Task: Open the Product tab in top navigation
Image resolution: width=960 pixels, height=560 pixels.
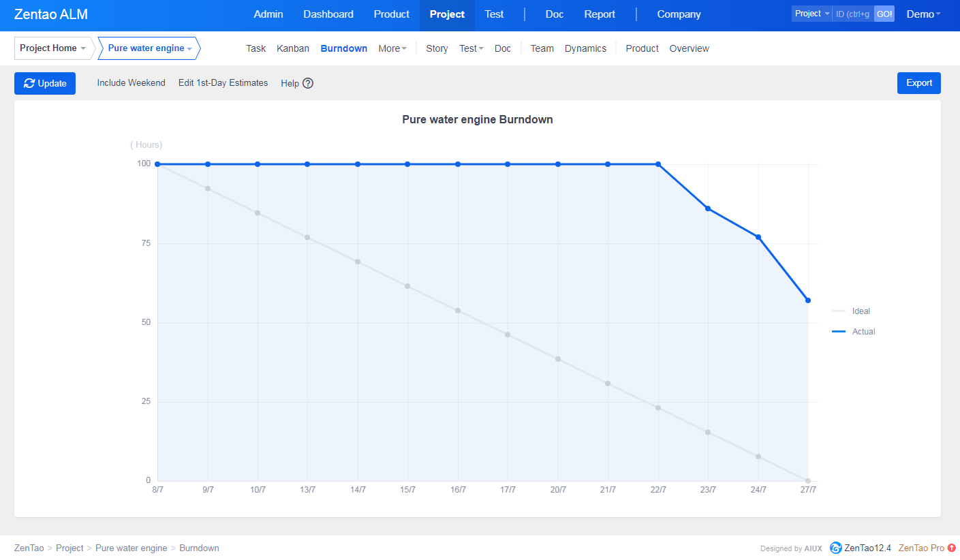Action: tap(391, 14)
